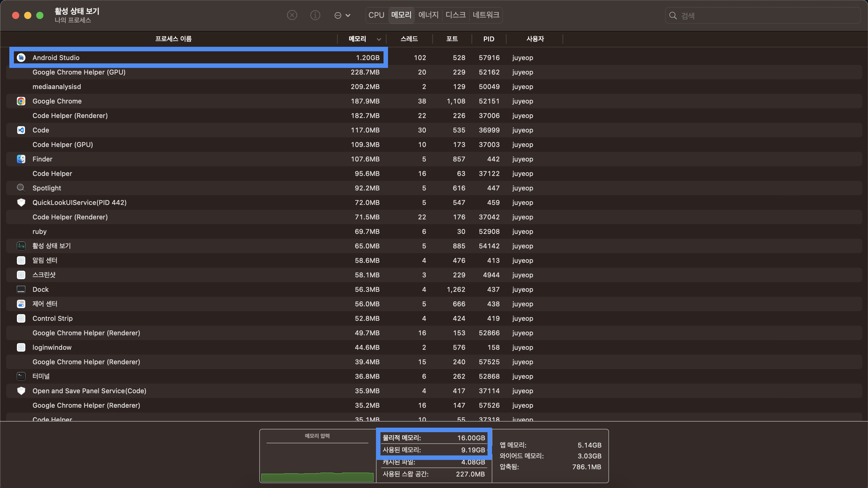
Task: Toggle sort arrow on 메모리 column
Action: (x=379, y=39)
